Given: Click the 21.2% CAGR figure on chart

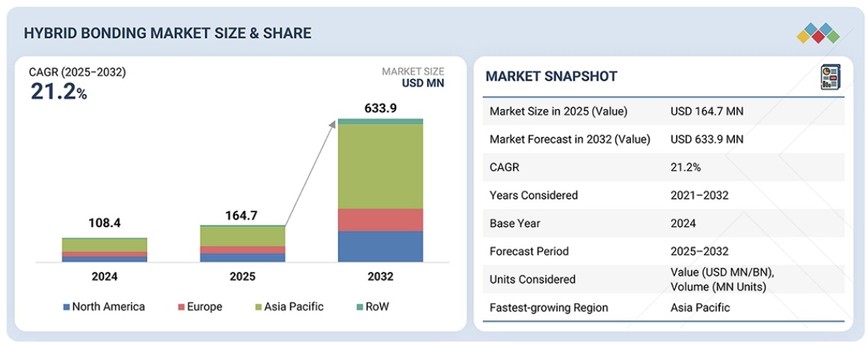Looking at the screenshot, I should coord(58,92).
